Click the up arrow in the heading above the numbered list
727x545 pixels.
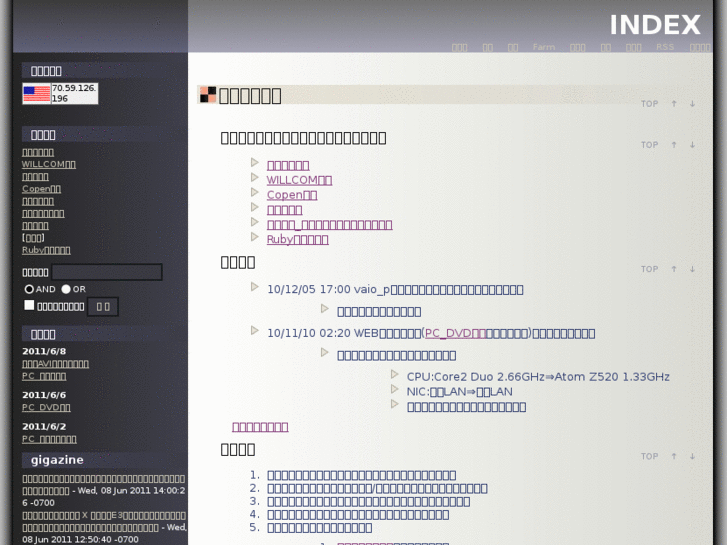[674, 456]
